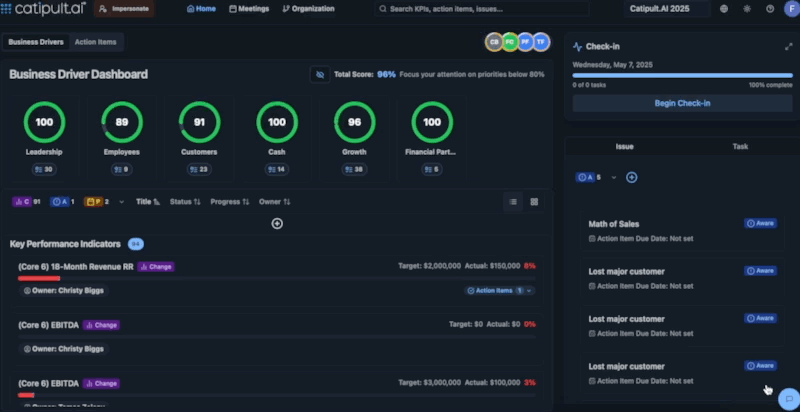Open the help question mark icon
The image size is (800, 412).
click(770, 9)
